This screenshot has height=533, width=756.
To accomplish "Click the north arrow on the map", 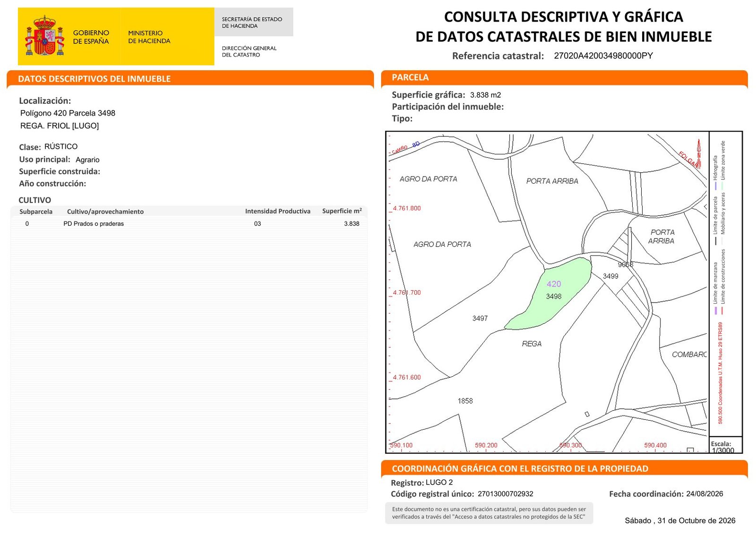I will point(699,154).
